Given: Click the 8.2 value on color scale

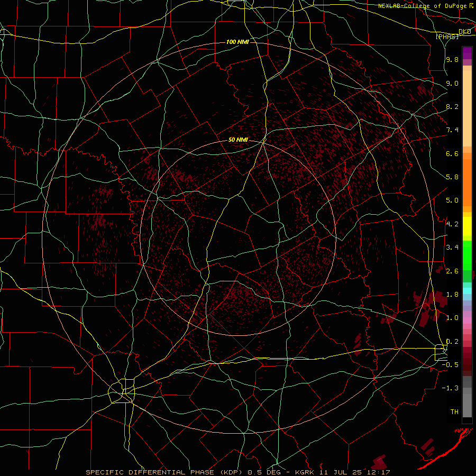Looking at the screenshot, I should coord(452,106).
